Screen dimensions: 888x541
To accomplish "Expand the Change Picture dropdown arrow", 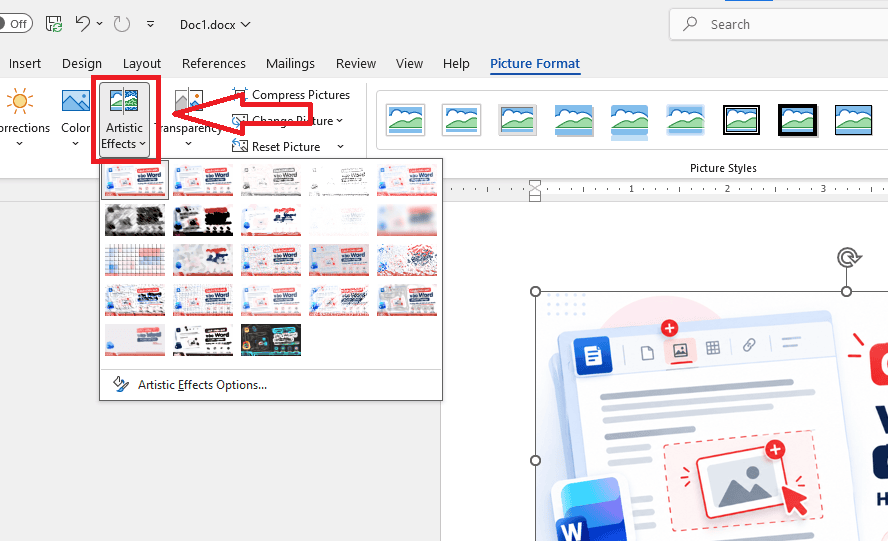I will pyautogui.click(x=339, y=121).
